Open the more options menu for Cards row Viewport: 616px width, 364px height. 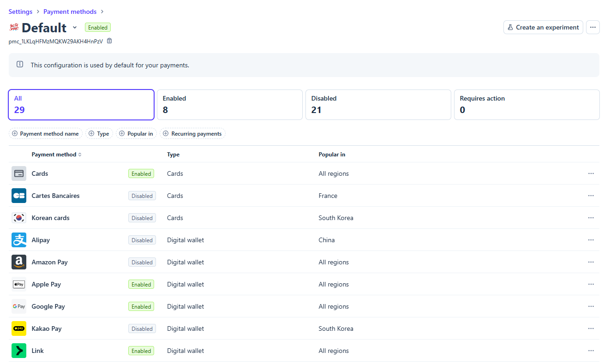591,173
